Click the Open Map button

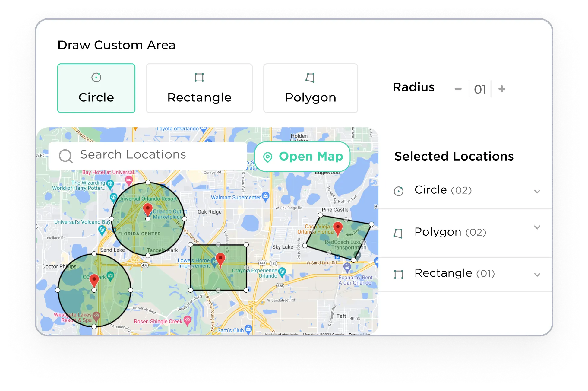[x=302, y=157]
